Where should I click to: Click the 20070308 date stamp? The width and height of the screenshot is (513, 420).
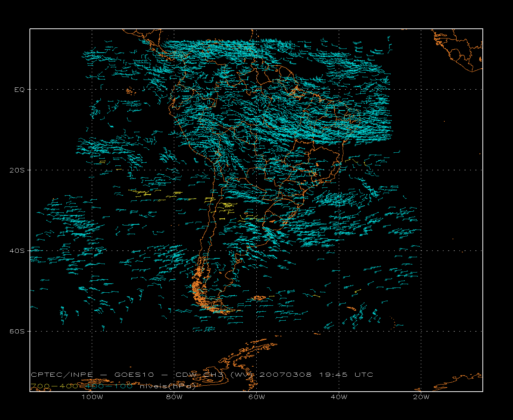pyautogui.click(x=285, y=374)
